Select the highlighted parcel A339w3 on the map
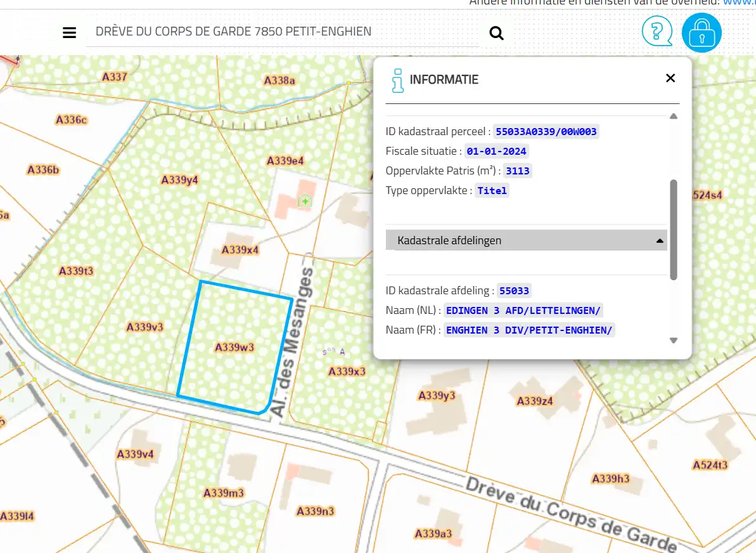This screenshot has width=756, height=553. [x=234, y=346]
